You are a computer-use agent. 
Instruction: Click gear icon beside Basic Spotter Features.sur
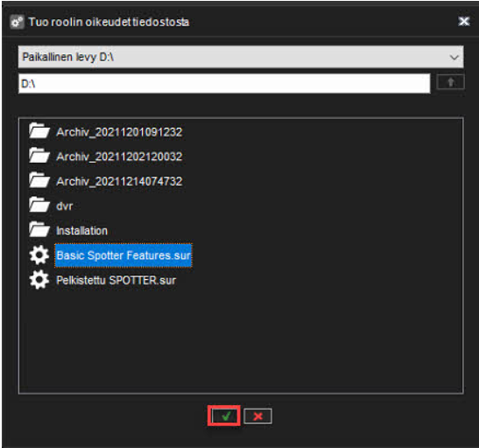coord(39,255)
